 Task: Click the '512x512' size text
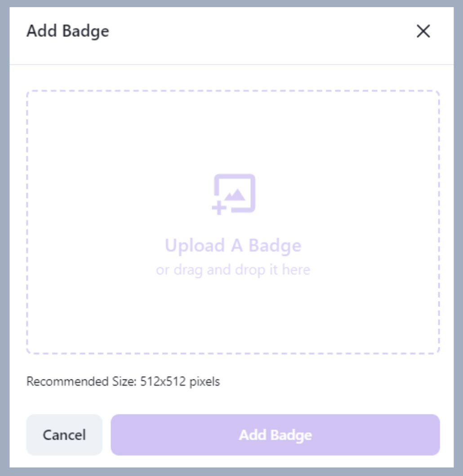(163, 381)
